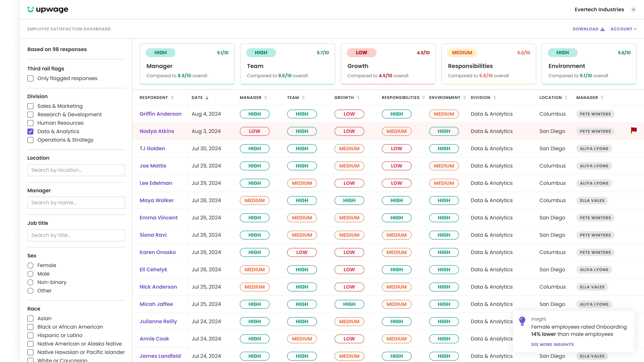Viewport: 644px width, 362px height.
Task: Click the Insight lightbulb icon
Action: [522, 321]
